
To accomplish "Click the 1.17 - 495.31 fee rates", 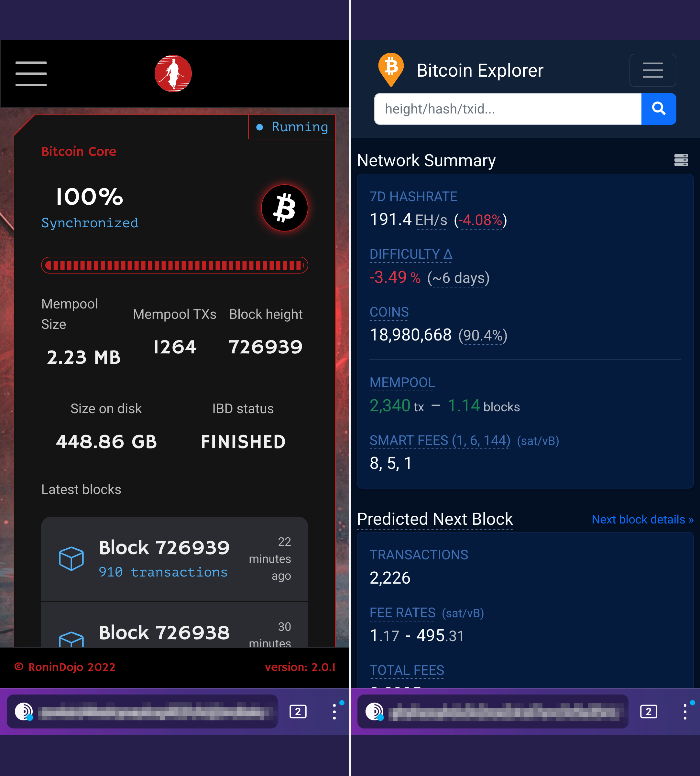I will [417, 635].
